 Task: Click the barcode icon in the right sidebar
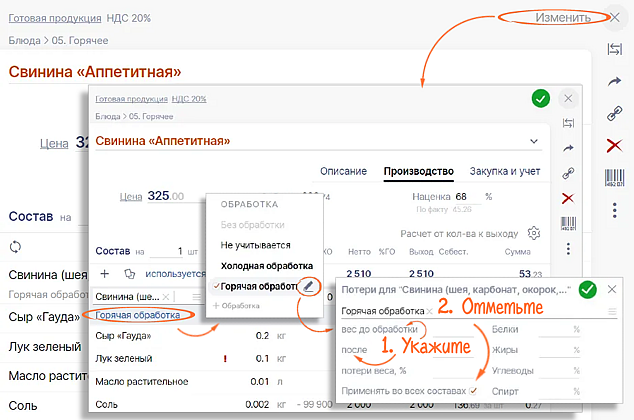(614, 178)
